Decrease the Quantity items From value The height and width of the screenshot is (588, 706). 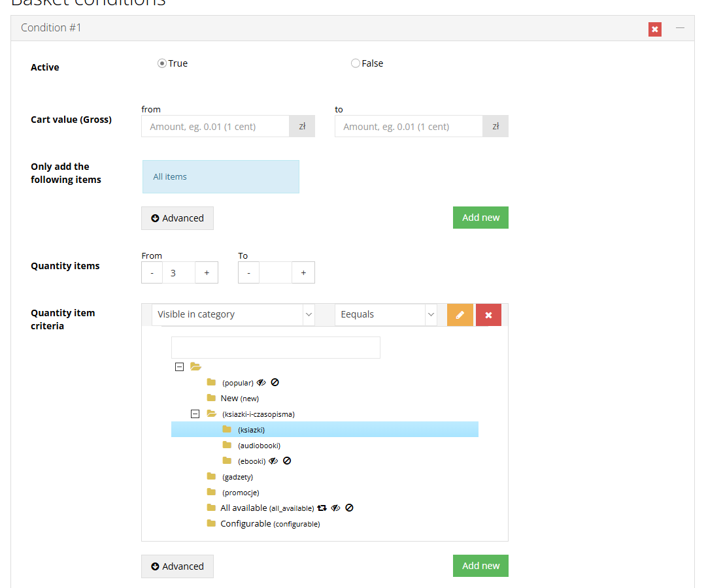point(152,272)
